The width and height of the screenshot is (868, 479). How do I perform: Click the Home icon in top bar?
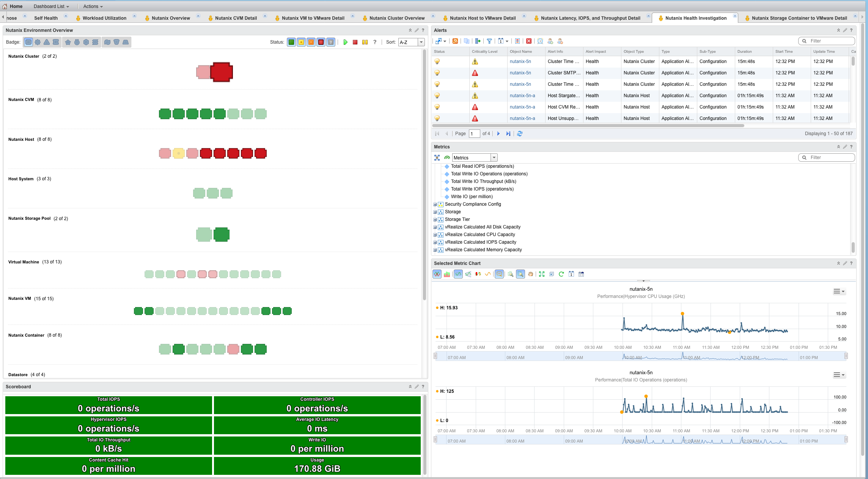(5, 6)
